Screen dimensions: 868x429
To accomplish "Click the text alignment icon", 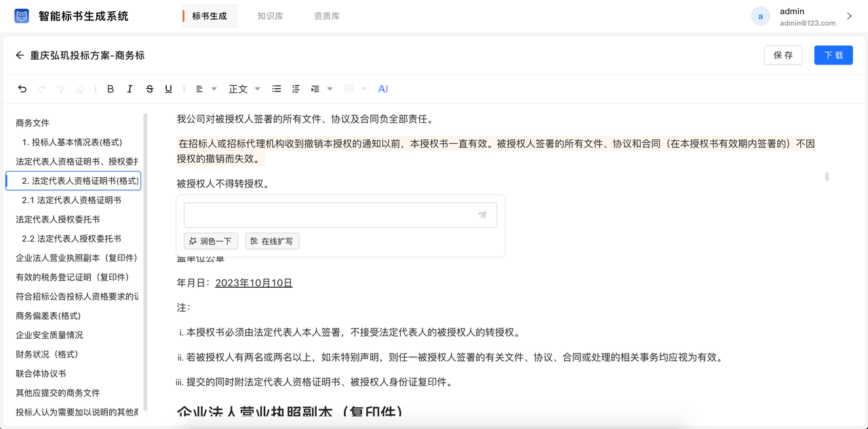I will pos(199,89).
